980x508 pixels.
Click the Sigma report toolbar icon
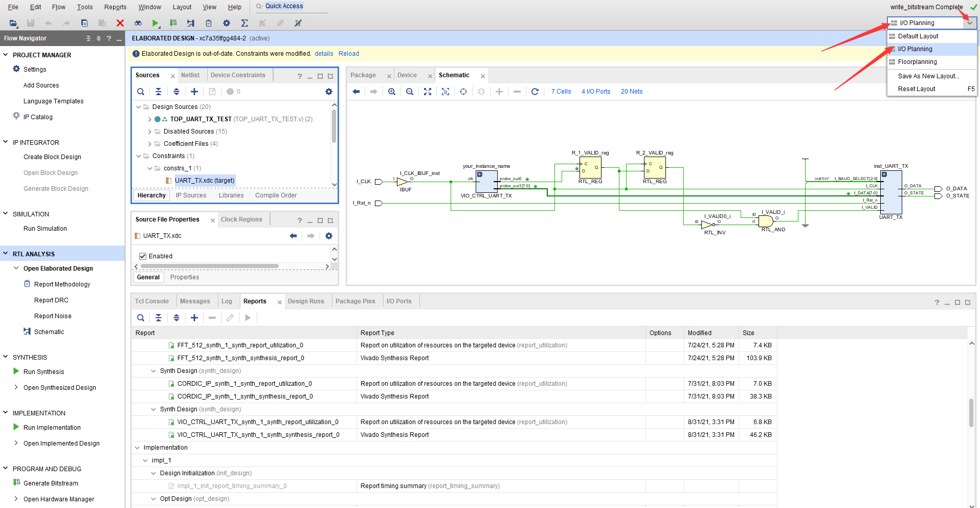[x=244, y=23]
